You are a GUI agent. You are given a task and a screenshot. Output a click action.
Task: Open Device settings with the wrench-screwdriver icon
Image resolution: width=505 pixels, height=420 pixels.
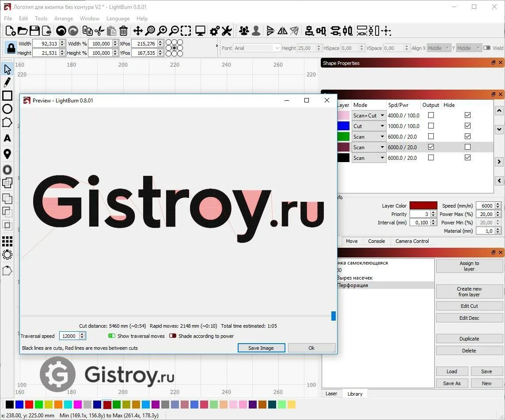point(227,31)
